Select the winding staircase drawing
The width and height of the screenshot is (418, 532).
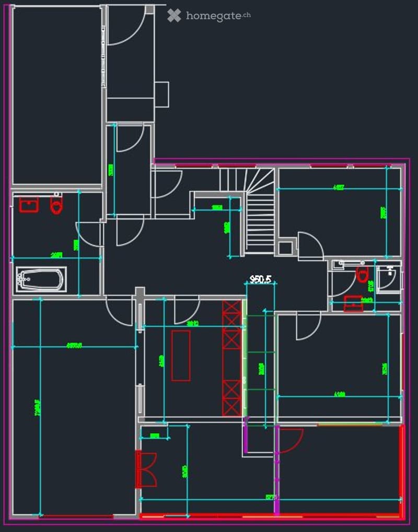pos(247,210)
